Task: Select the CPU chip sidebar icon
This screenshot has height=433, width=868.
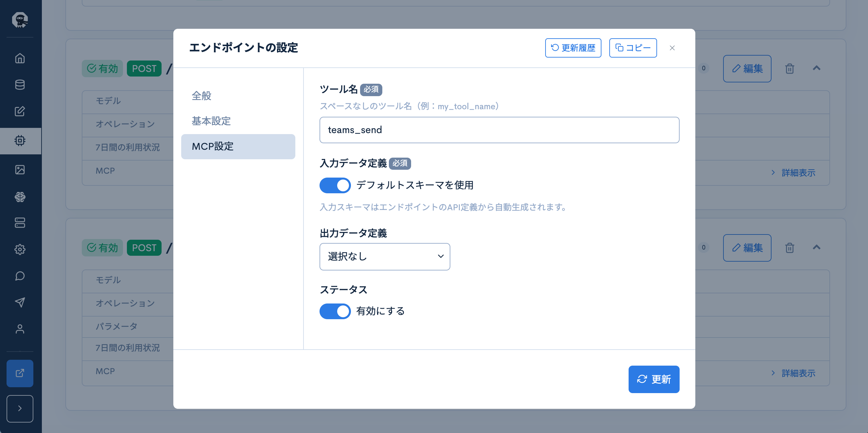Action: (20, 141)
